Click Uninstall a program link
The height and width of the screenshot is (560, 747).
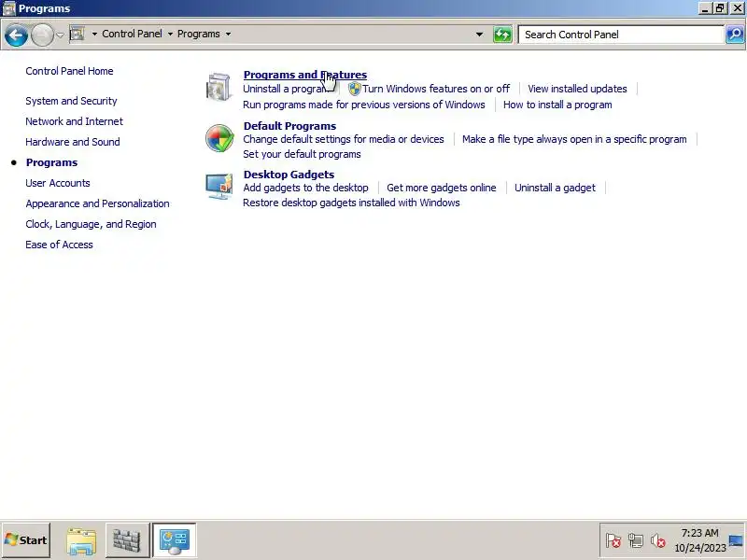click(285, 89)
